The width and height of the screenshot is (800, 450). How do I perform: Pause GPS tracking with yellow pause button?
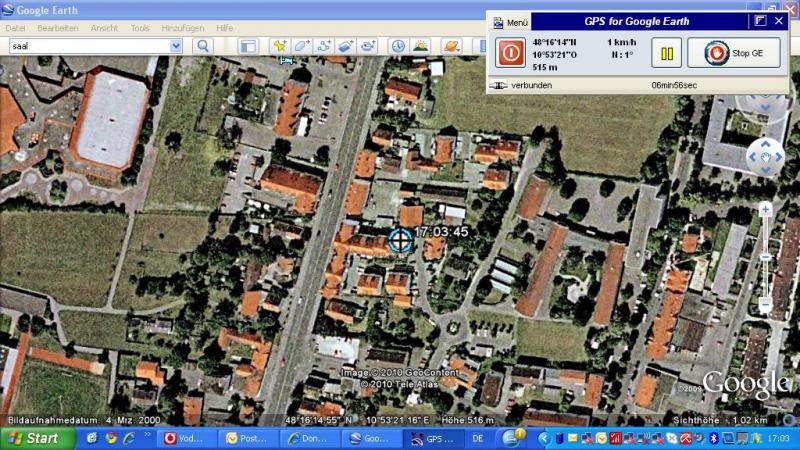click(x=666, y=53)
